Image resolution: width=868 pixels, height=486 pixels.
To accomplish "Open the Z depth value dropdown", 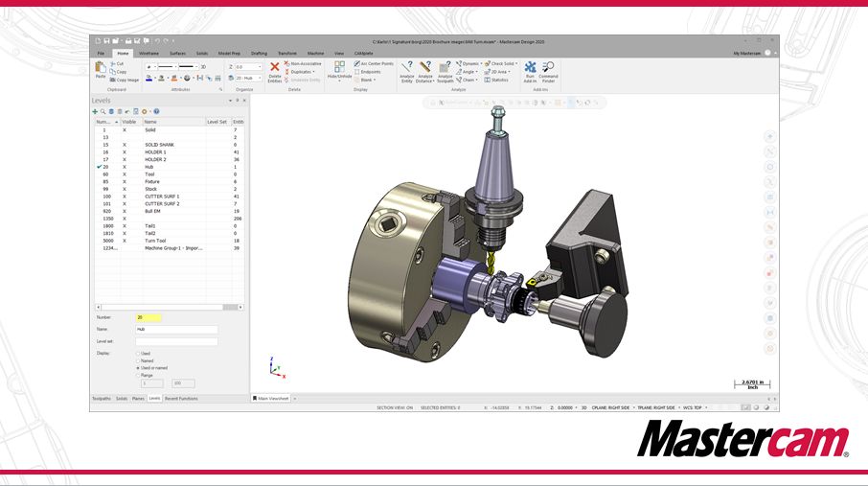I will pyautogui.click(x=260, y=66).
